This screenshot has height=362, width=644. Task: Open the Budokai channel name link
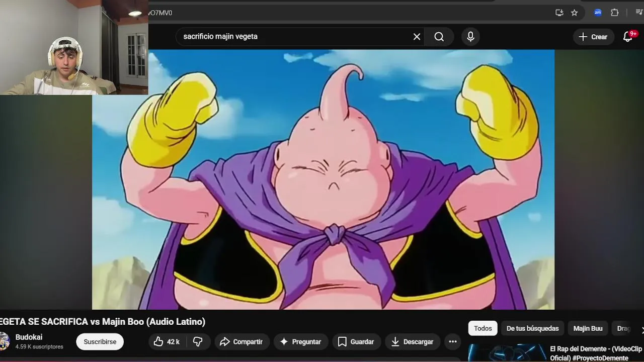(x=29, y=337)
